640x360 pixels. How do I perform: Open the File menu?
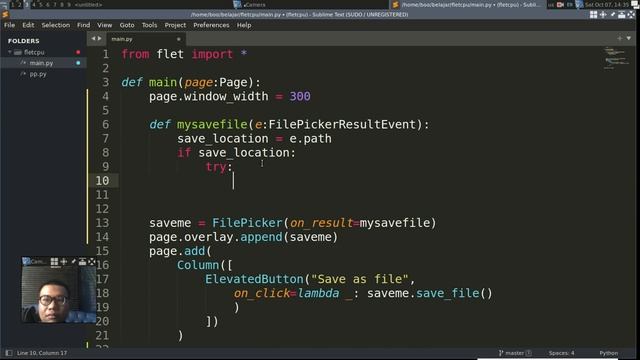[9, 25]
